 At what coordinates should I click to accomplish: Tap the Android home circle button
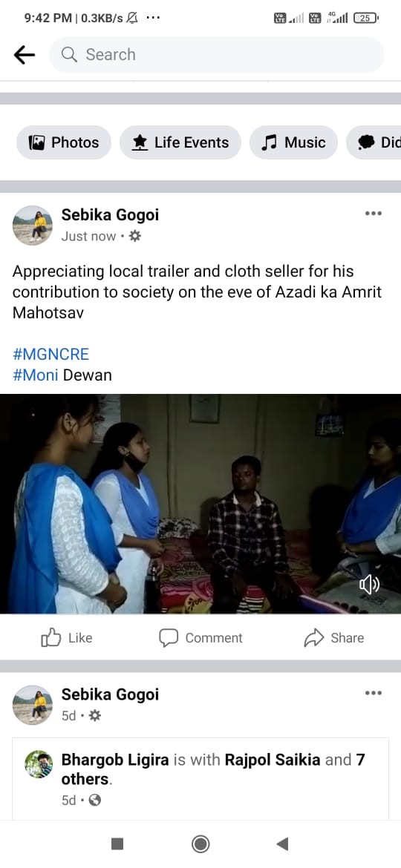200,844
